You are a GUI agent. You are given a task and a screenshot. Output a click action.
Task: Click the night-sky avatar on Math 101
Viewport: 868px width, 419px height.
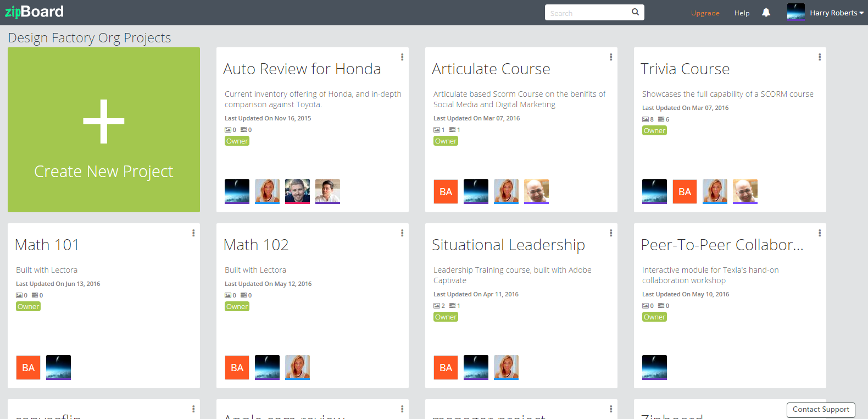point(58,367)
